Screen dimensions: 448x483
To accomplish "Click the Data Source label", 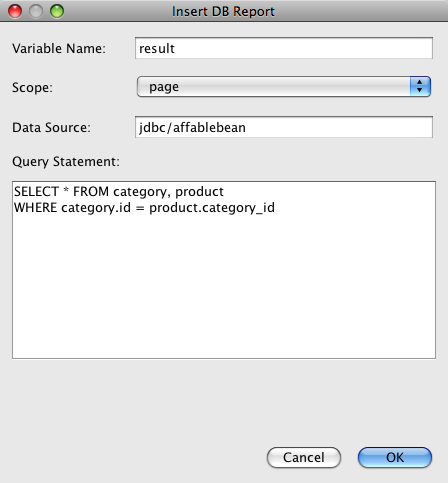I will point(51,128).
